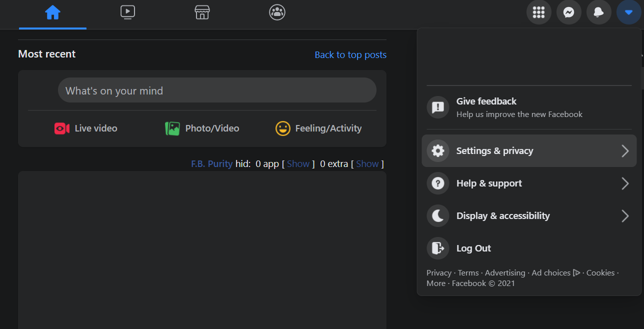Expand the Settings & privacy submenu
The image size is (644, 329).
[x=529, y=150]
